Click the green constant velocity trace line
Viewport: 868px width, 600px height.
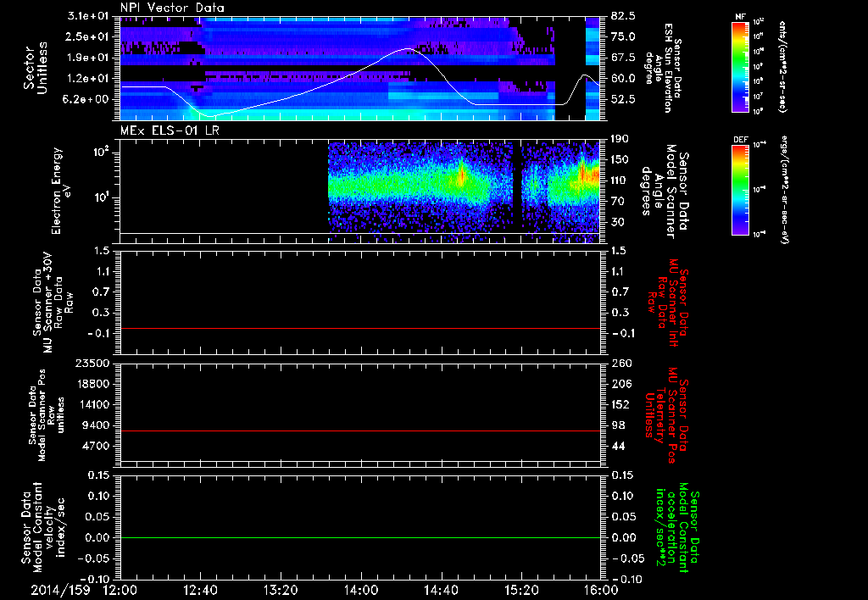point(360,537)
